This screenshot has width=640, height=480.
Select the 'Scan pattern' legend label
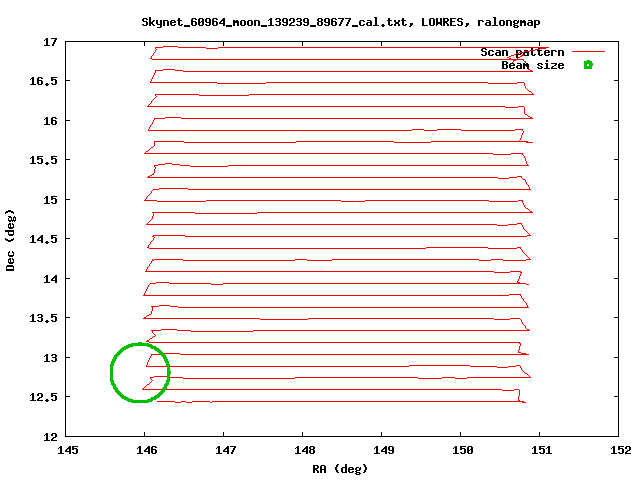click(x=522, y=52)
